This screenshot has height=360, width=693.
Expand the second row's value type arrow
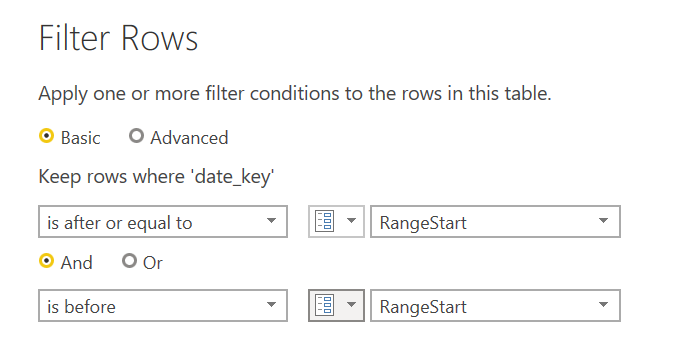coord(351,305)
